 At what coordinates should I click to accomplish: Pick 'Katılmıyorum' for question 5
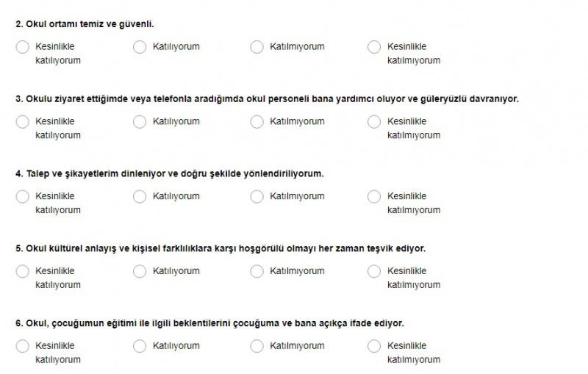pyautogui.click(x=257, y=271)
